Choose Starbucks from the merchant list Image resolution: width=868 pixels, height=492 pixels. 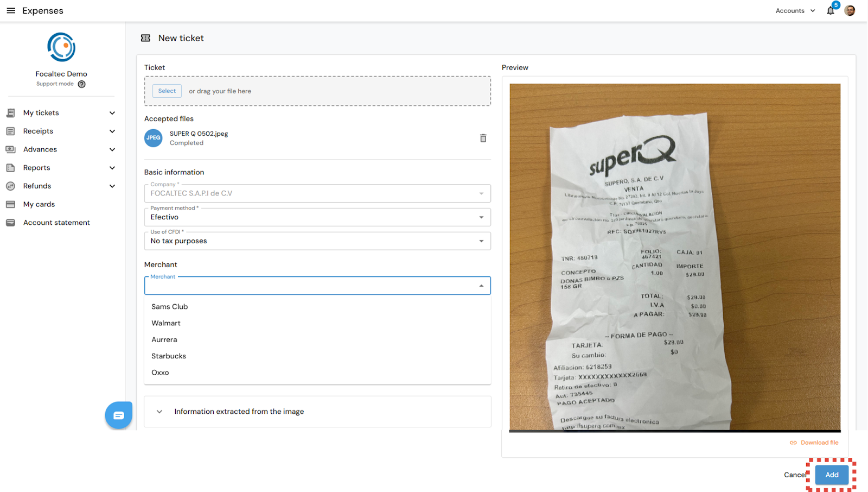(317, 356)
